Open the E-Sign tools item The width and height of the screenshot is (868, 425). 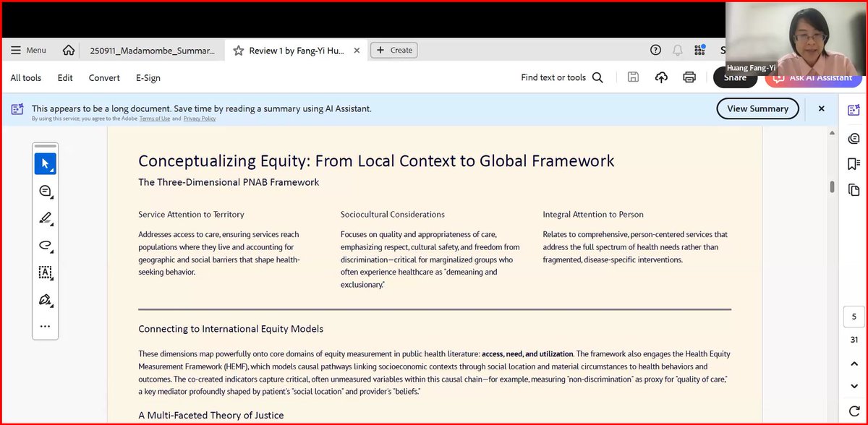click(x=148, y=77)
